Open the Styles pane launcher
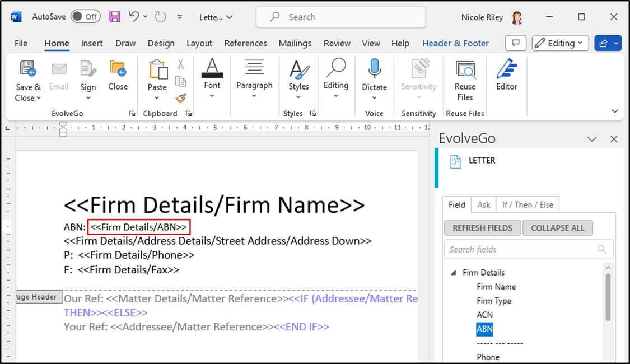The image size is (630, 364). coord(312,114)
